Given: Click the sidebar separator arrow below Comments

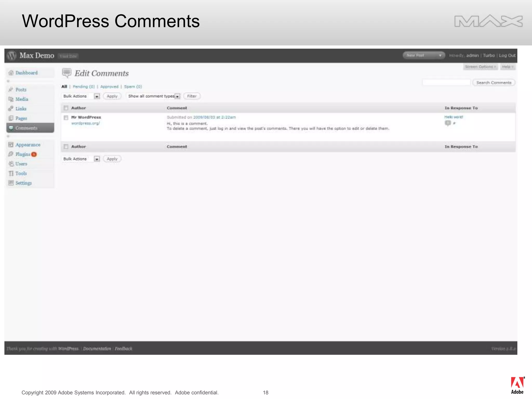Looking at the screenshot, I should click(8, 136).
